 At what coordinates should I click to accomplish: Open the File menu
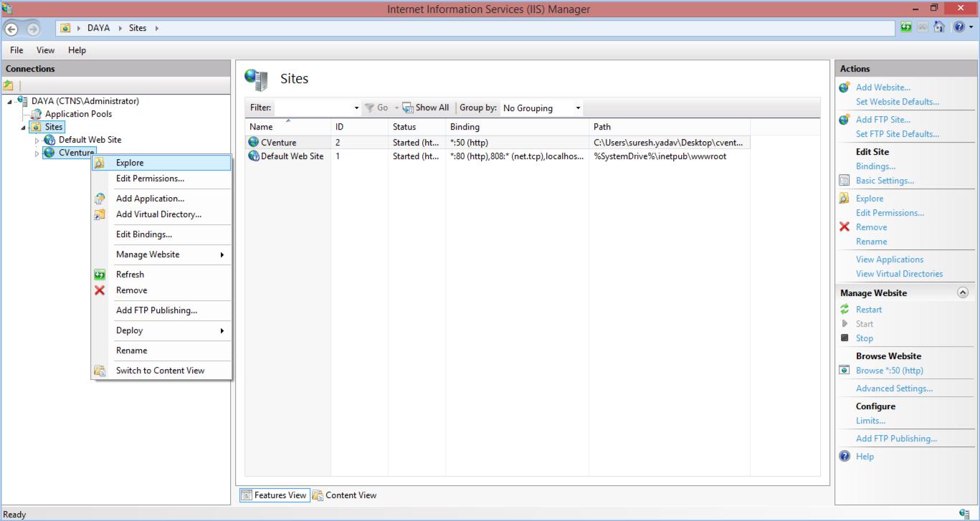click(x=16, y=50)
